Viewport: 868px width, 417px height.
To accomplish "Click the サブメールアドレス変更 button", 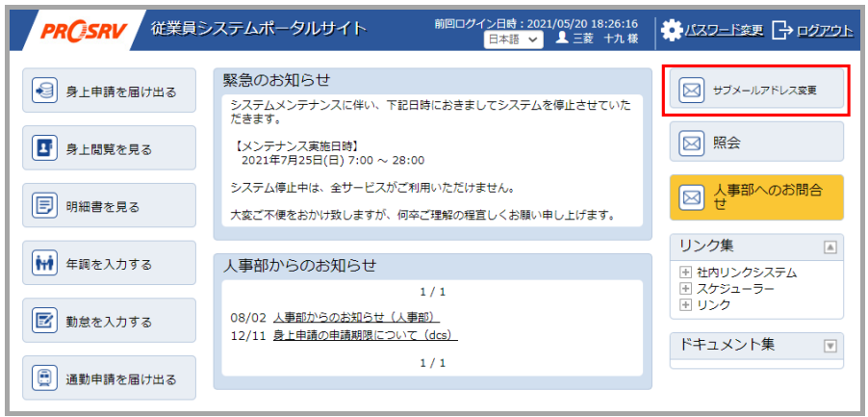I will coord(756,89).
